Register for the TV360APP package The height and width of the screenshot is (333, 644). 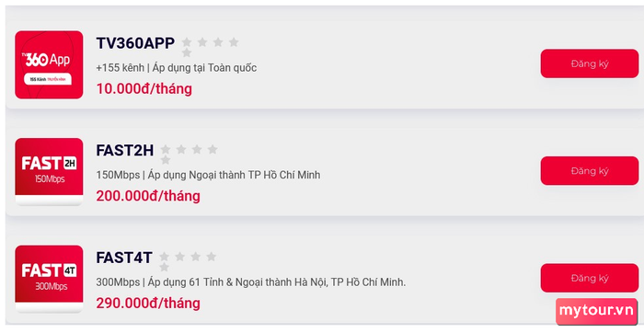coord(590,63)
